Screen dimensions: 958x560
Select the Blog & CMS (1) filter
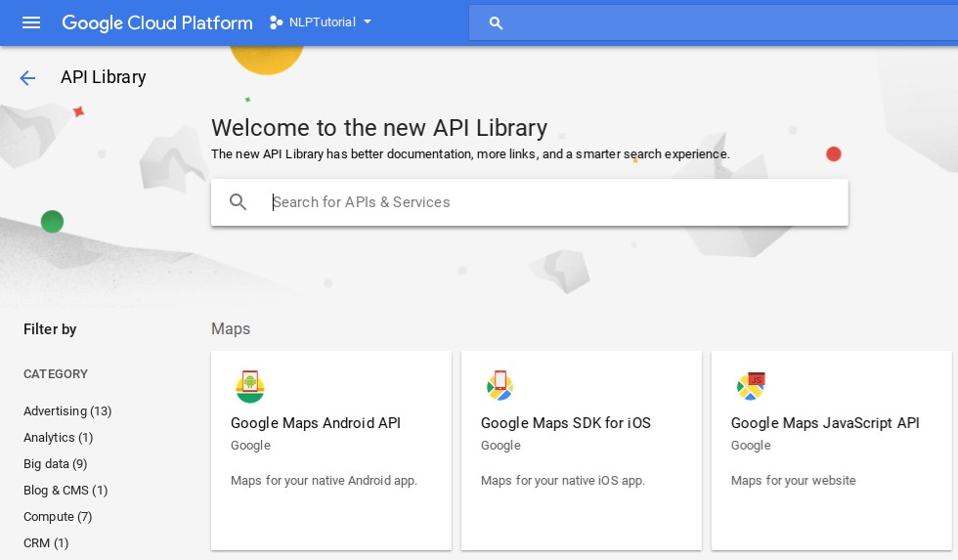tap(65, 490)
